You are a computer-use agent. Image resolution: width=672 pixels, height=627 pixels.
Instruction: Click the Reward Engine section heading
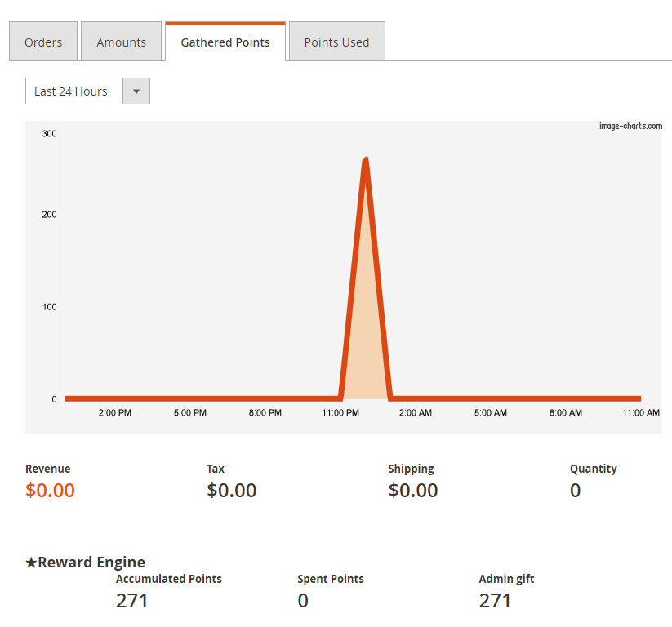click(x=91, y=562)
